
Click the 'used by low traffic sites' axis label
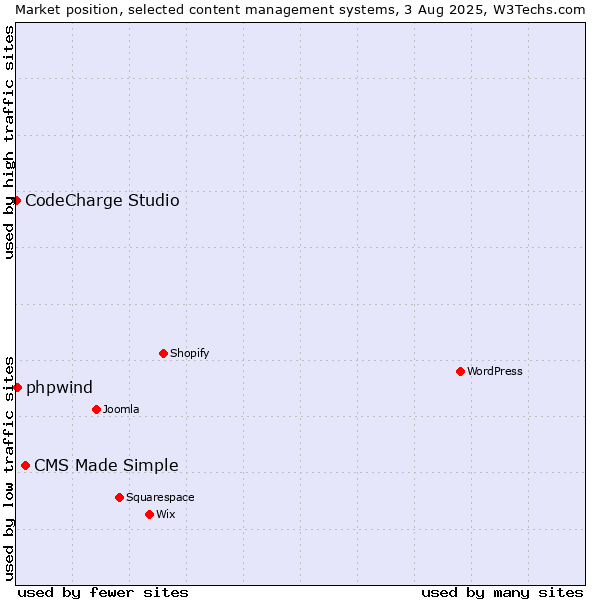point(8,469)
